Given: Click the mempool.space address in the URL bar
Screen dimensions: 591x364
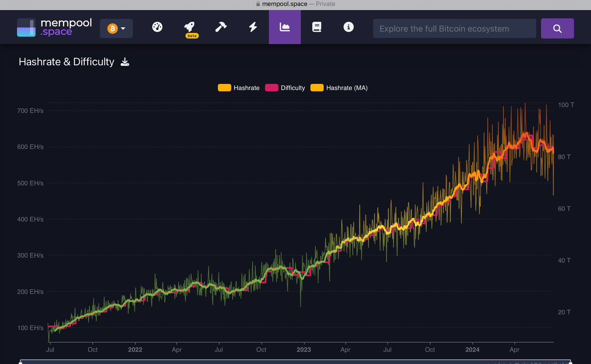Looking at the screenshot, I should 284,4.
